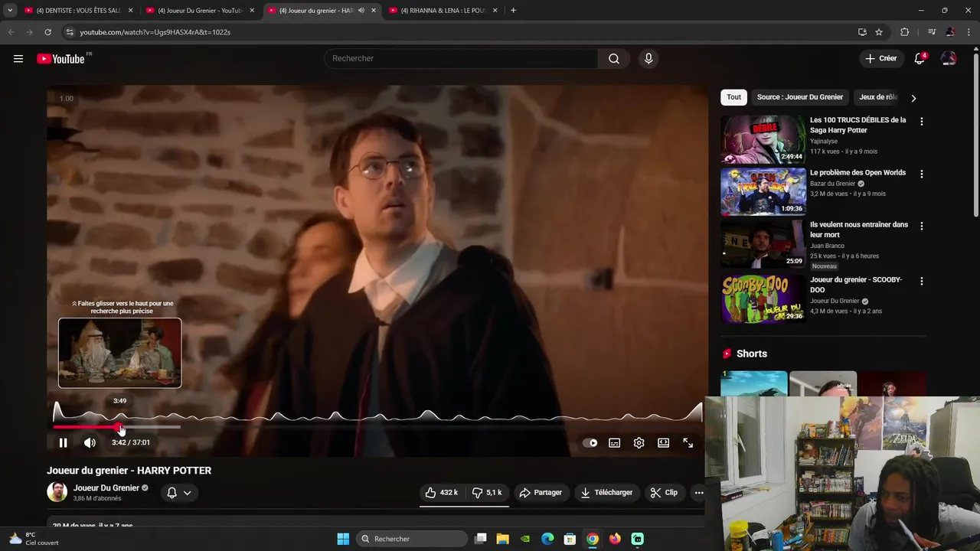The height and width of the screenshot is (551, 980).
Task: Open Microsoft Edge from the taskbar
Action: pyautogui.click(x=547, y=539)
